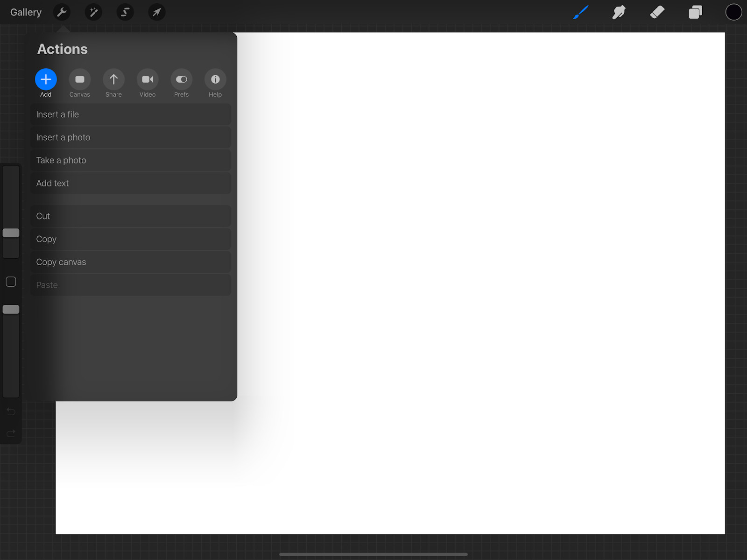Switch to the Help tab
747x560 pixels.
point(215,83)
